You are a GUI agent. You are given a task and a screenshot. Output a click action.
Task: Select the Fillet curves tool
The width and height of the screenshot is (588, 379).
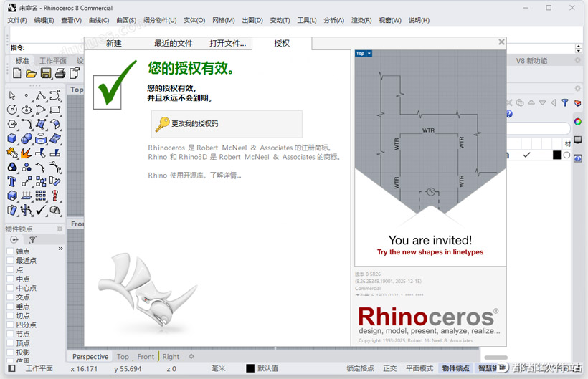click(27, 124)
